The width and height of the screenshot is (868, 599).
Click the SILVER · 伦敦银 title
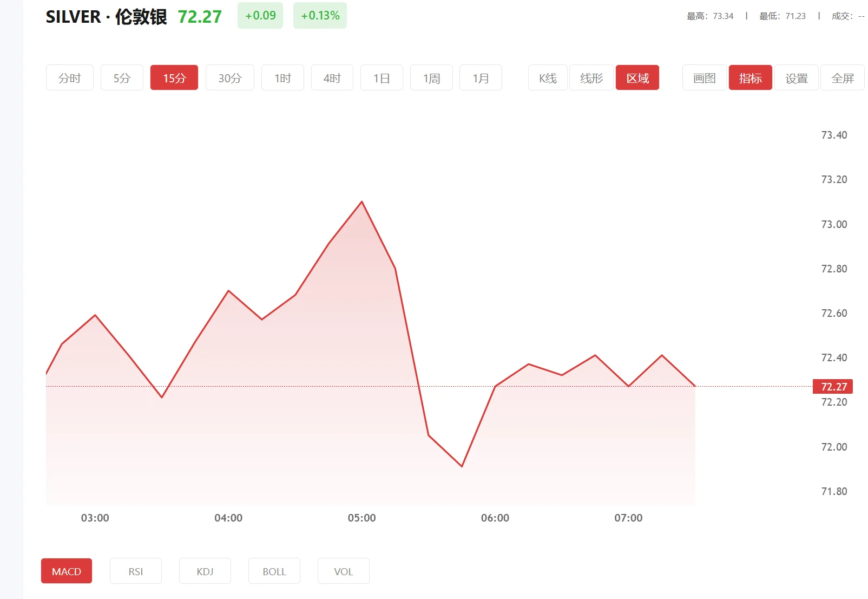[x=106, y=16]
